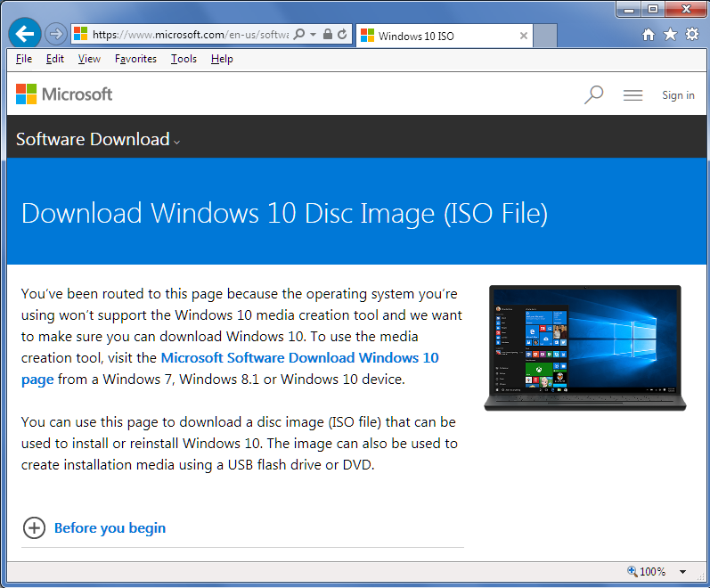Click the browser Forward arrow button
The image size is (710, 588).
click(x=56, y=34)
